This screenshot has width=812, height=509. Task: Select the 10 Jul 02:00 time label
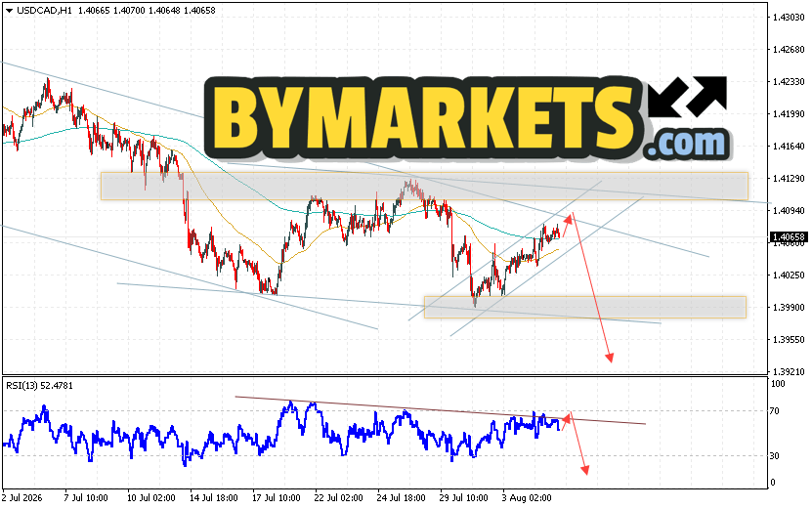point(150,498)
